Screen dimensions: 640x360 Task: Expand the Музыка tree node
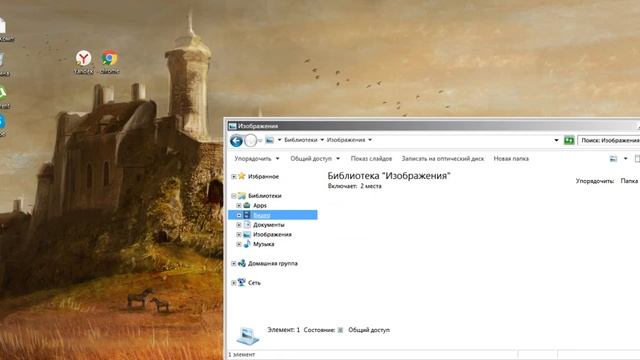(239, 244)
